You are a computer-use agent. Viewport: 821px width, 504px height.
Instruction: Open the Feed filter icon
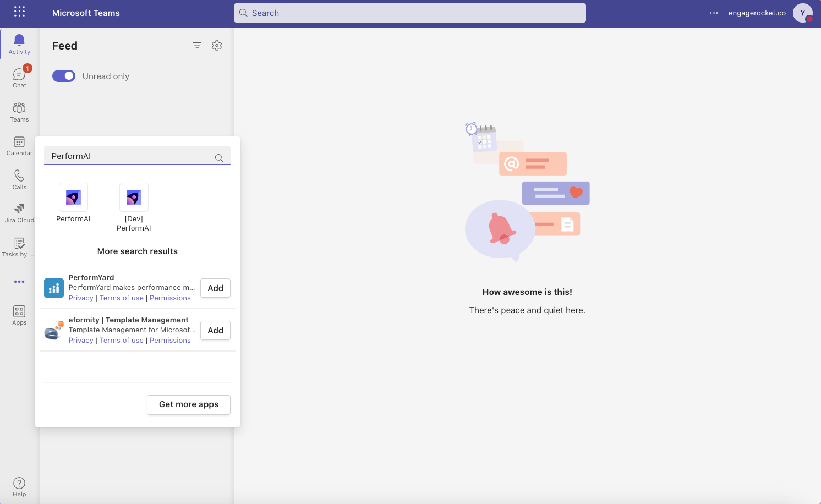pos(197,45)
